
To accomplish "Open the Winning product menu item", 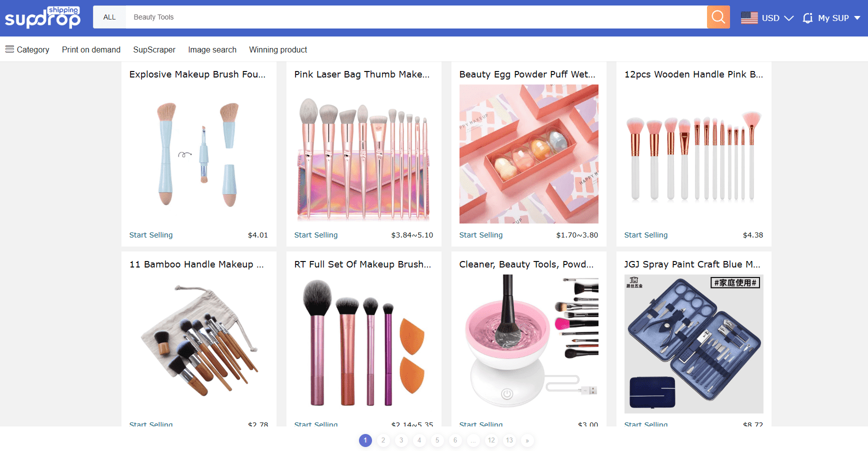I will (x=278, y=49).
